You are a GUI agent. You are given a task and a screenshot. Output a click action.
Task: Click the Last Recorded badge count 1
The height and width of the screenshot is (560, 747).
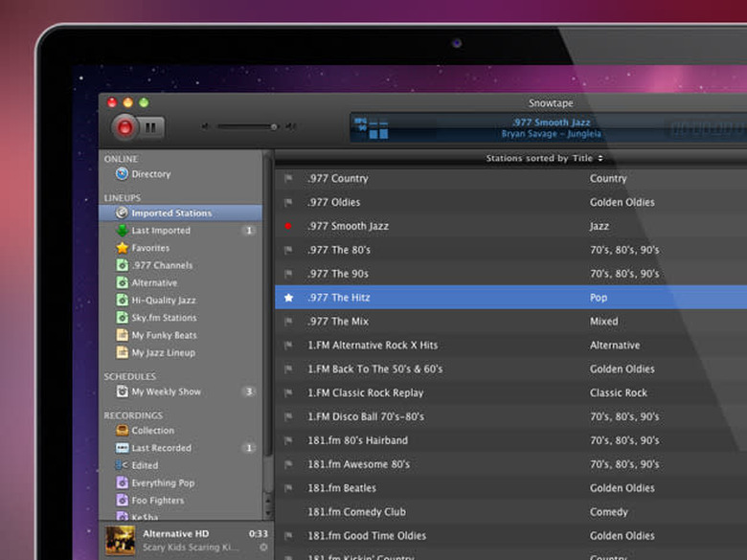coord(249,448)
